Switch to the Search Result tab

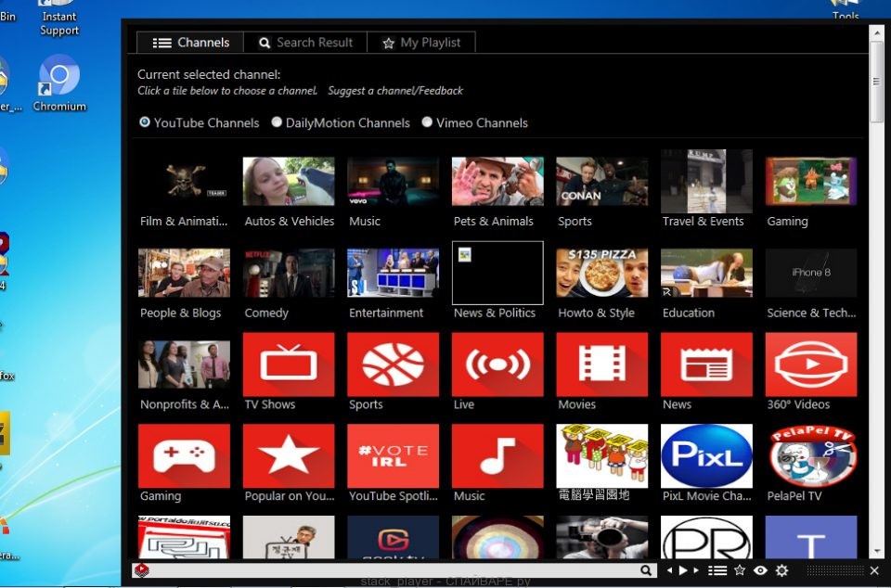pyautogui.click(x=305, y=43)
